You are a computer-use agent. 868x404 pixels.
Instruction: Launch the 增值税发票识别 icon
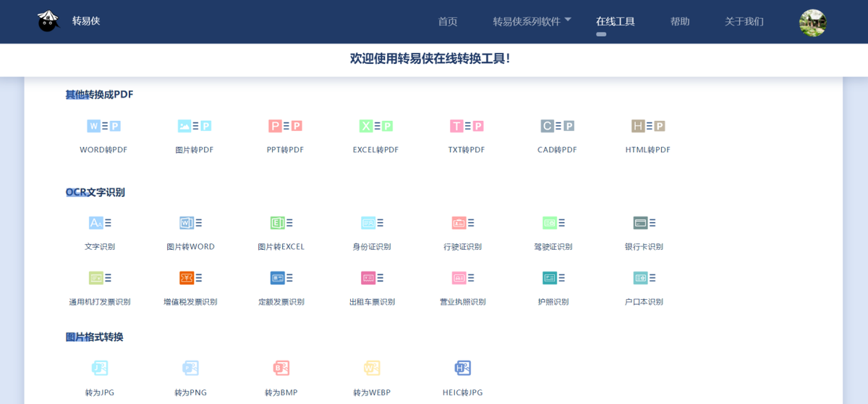tap(191, 278)
